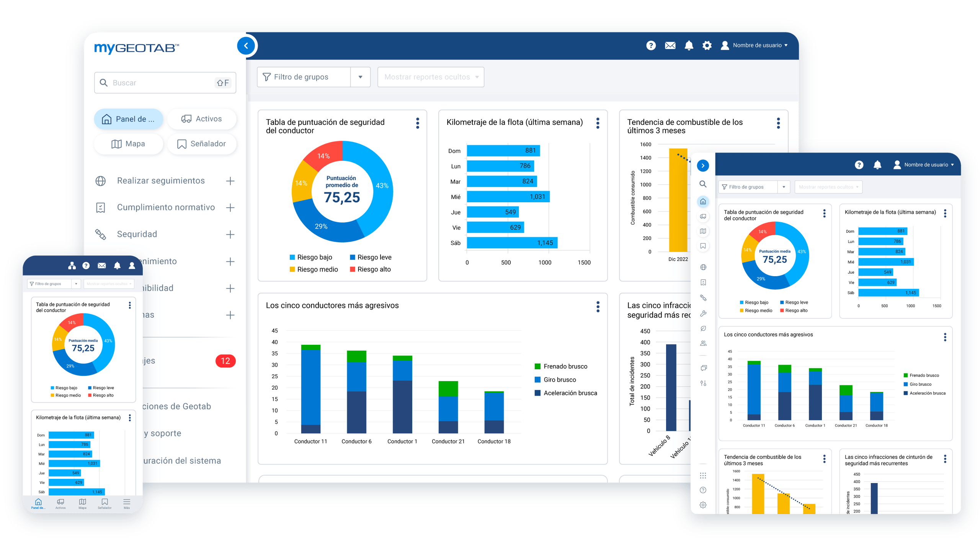Select the truck assets icon in the tablet sidebar
Image resolution: width=980 pixels, height=552 pixels.
[702, 216]
